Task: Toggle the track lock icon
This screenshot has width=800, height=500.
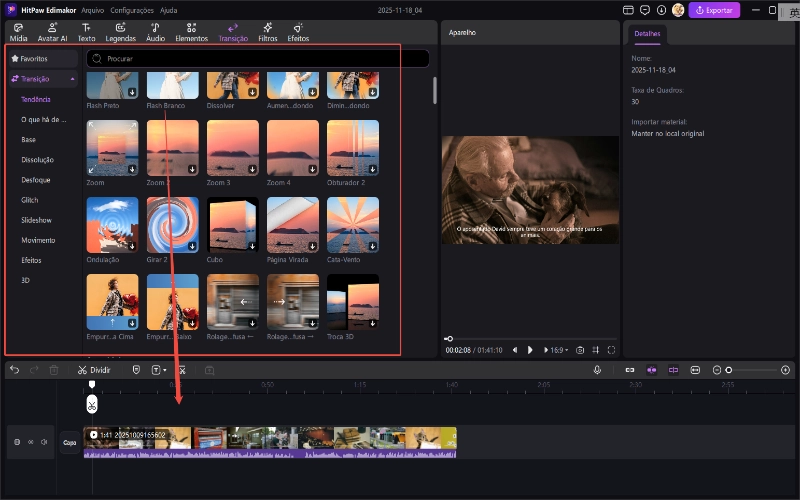Action: coord(16,441)
